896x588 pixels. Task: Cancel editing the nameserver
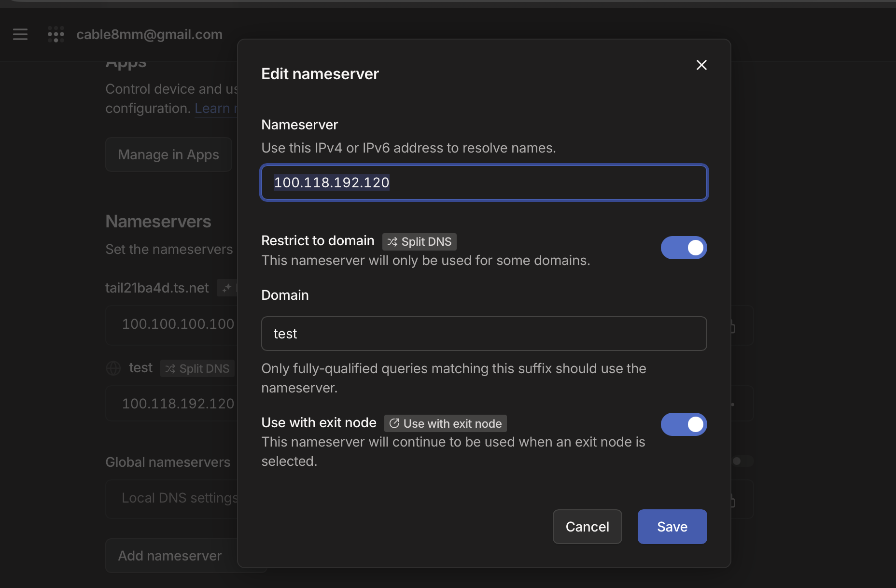click(x=587, y=527)
